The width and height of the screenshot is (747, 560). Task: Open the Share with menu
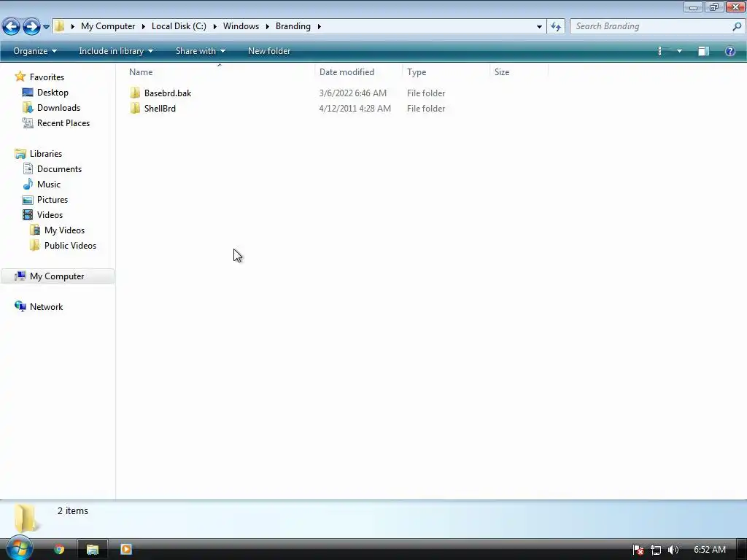[200, 51]
